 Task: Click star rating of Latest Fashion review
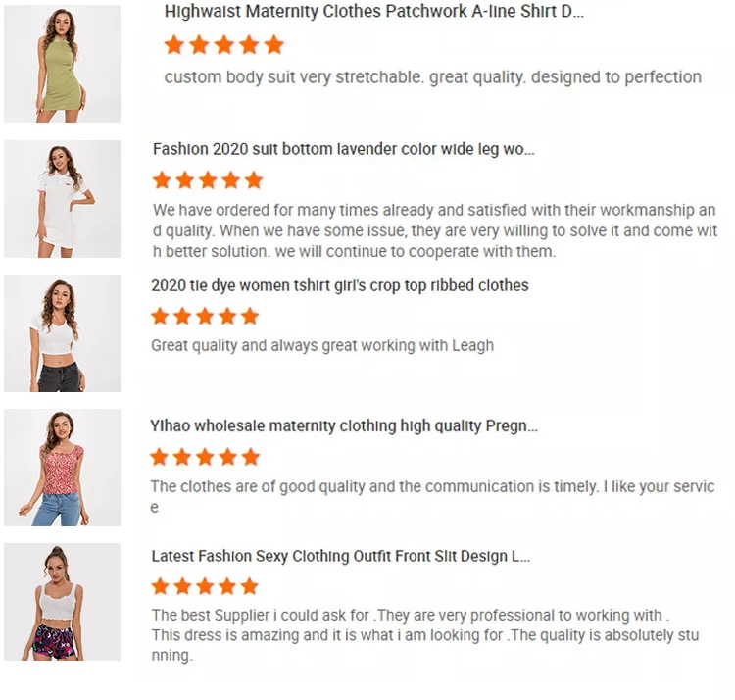tap(205, 586)
